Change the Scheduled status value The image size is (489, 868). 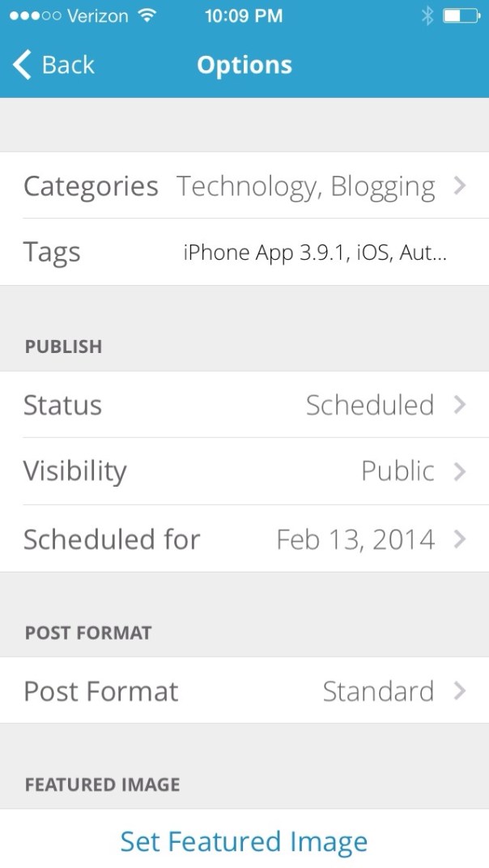(x=369, y=405)
